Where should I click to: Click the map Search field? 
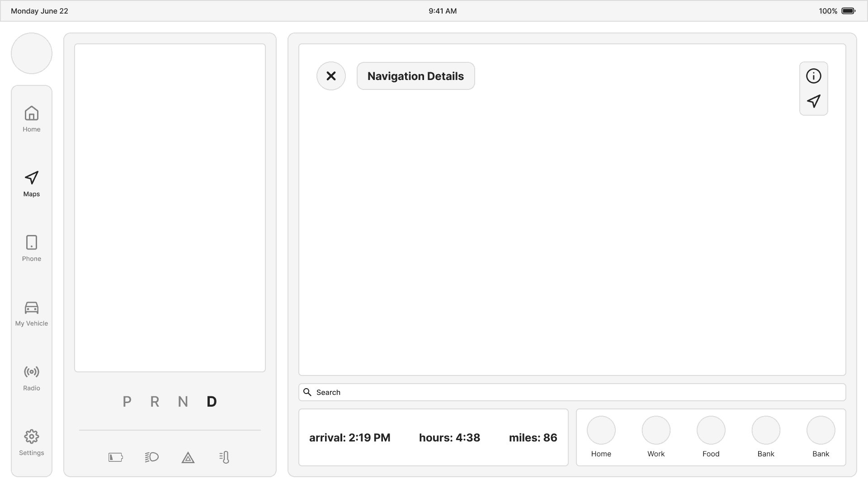pos(572,392)
